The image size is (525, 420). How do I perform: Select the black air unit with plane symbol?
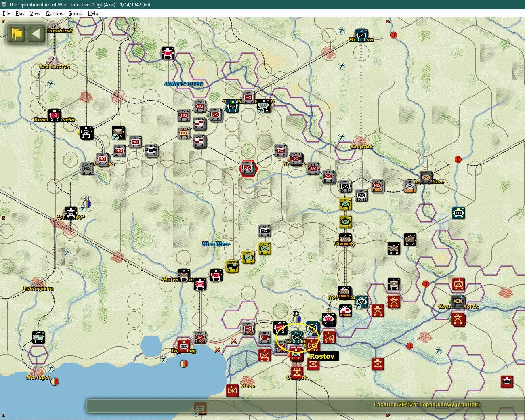(x=118, y=132)
